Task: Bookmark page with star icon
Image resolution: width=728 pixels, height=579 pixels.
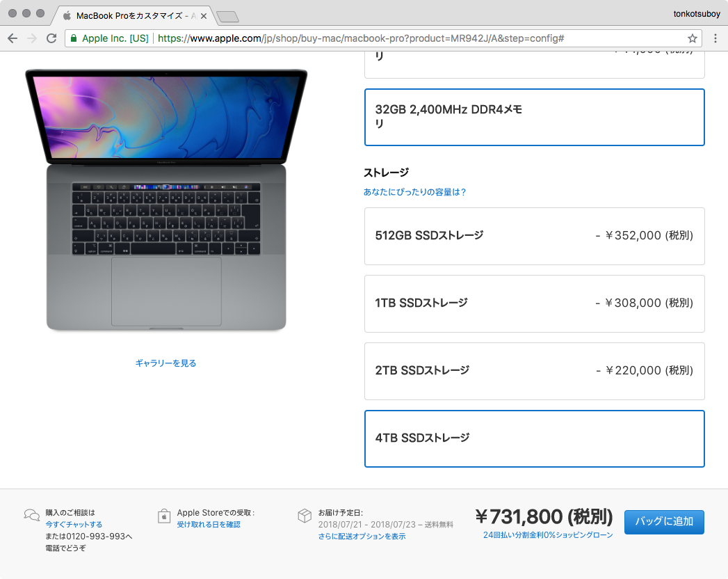Action: click(693, 38)
